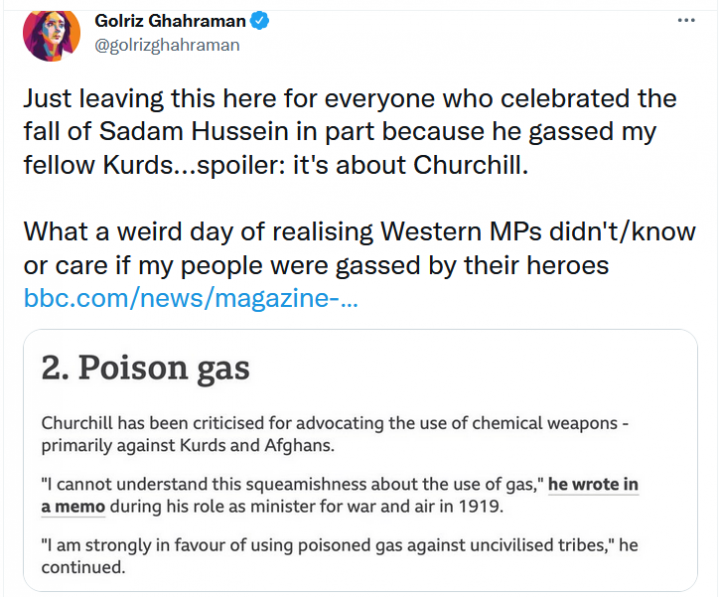Screen dimensions: 719x597
Task: Follow the bbc.com/news/magazine link
Action: 190,298
